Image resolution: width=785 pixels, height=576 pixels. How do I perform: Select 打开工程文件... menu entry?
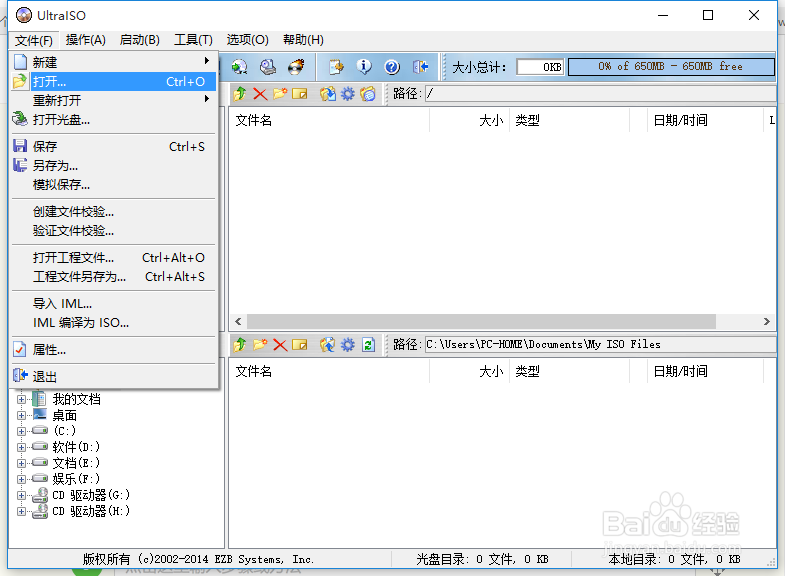coord(114,258)
